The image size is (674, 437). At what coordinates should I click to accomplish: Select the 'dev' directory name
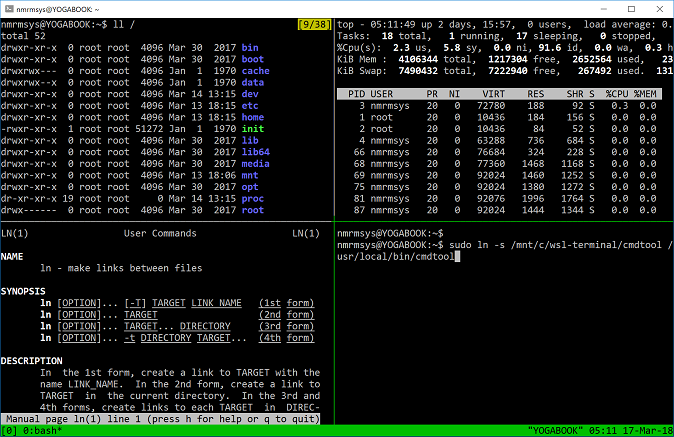click(x=250, y=94)
